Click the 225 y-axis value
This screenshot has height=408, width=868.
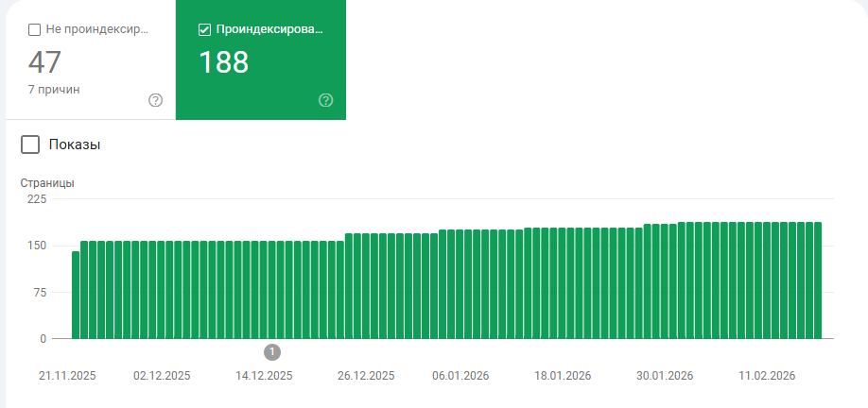(37, 198)
